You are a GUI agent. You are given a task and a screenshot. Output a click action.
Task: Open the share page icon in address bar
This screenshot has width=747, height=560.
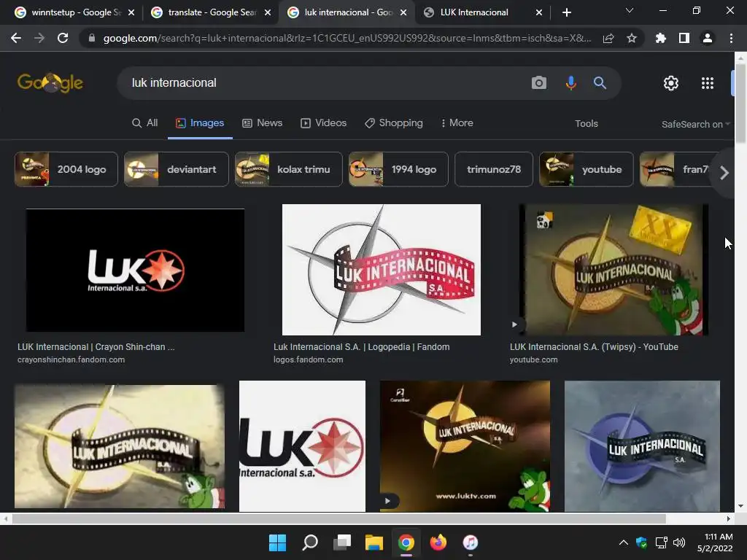click(608, 38)
